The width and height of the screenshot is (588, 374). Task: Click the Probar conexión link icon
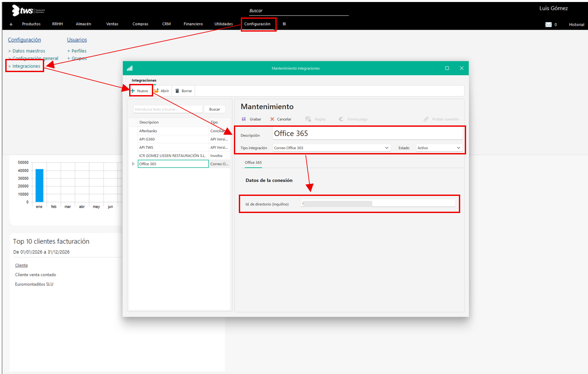click(x=426, y=119)
